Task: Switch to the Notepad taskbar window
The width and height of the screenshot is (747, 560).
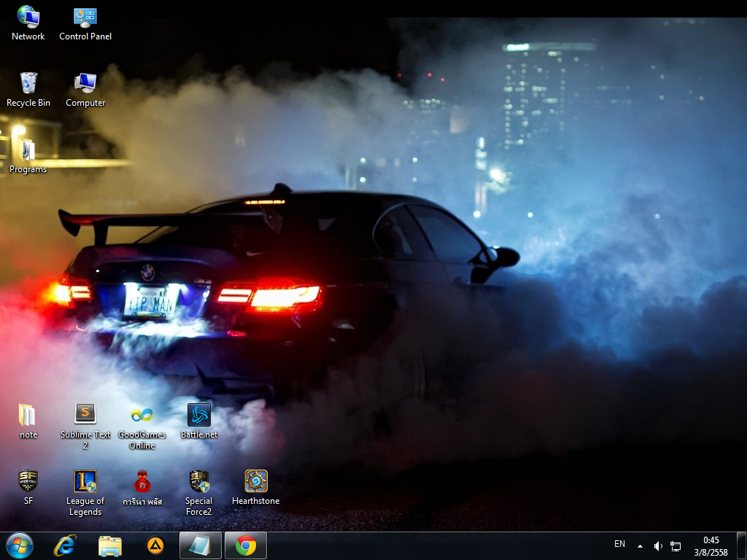Action: [201, 545]
